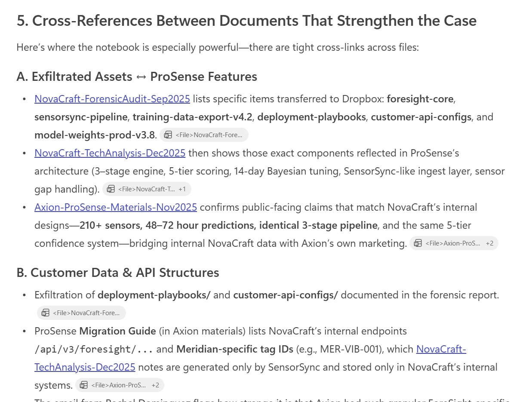Screen dimensions: 532x402
Task: Click the Word icon after "internal systems."
Action: click(84, 385)
